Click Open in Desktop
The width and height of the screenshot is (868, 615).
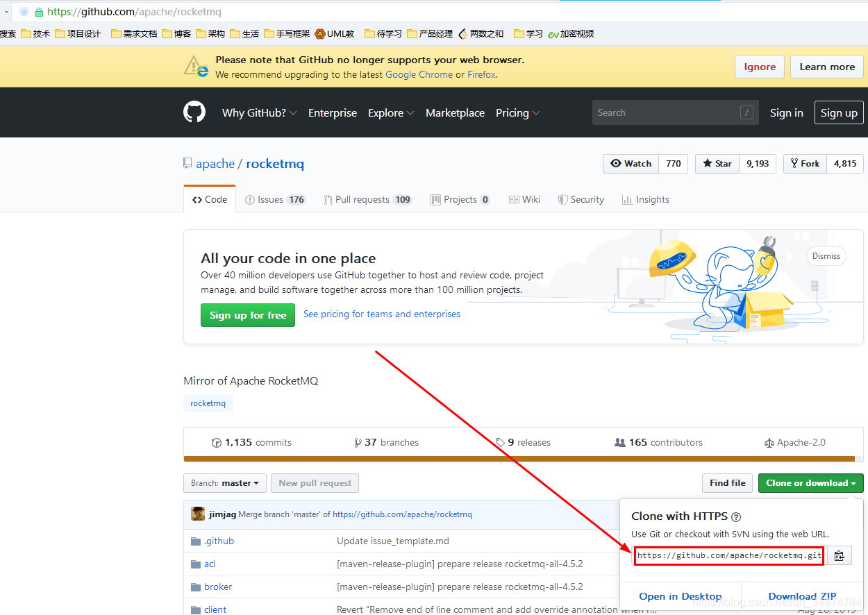pos(681,596)
